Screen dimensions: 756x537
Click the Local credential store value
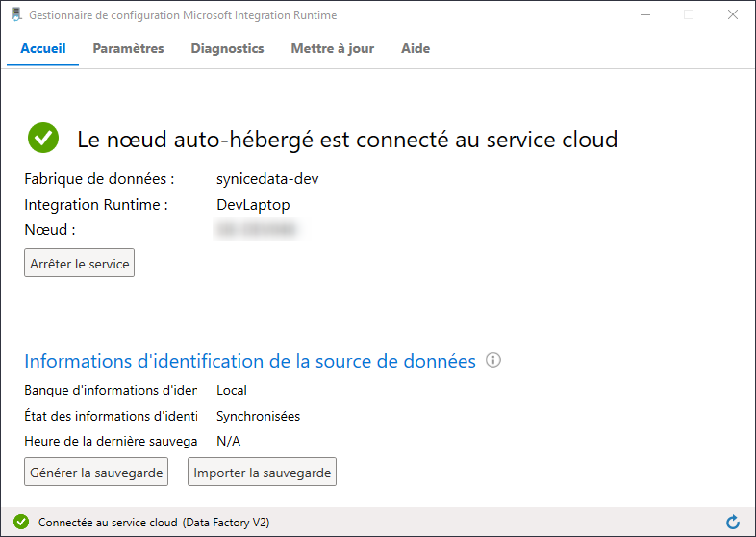point(232,390)
